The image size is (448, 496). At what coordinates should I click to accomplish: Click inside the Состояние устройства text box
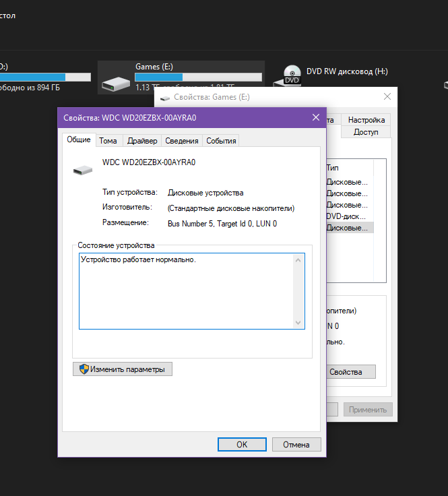click(x=191, y=291)
